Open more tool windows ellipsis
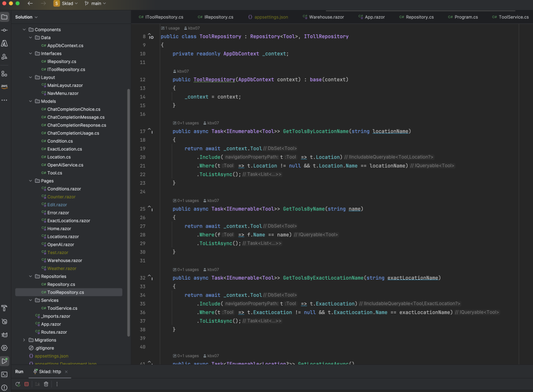The width and height of the screenshot is (533, 392). click(5, 99)
